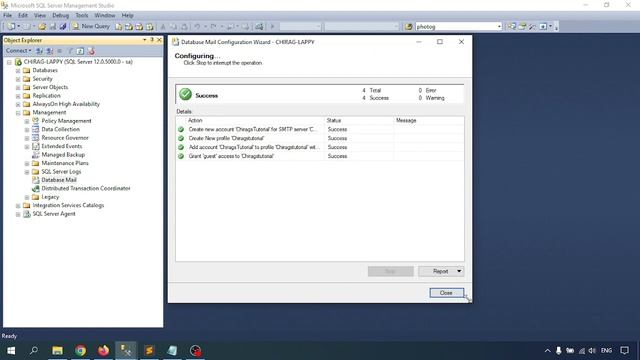Image resolution: width=640 pixels, height=360 pixels.
Task: Select Distributed Transaction Coordinator in the tree
Action: 86,189
